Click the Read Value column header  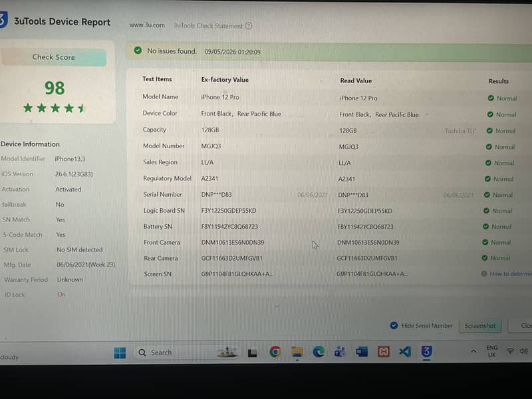pos(356,80)
